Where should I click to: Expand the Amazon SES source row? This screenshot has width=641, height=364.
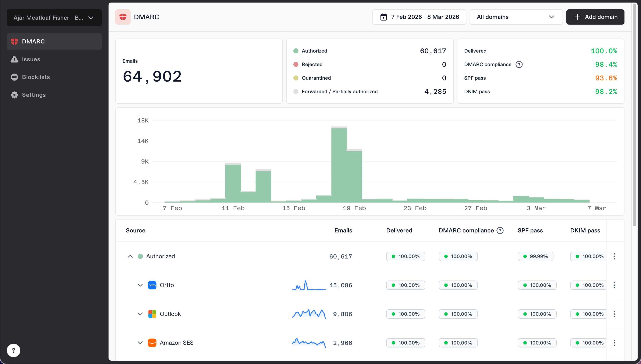click(140, 343)
